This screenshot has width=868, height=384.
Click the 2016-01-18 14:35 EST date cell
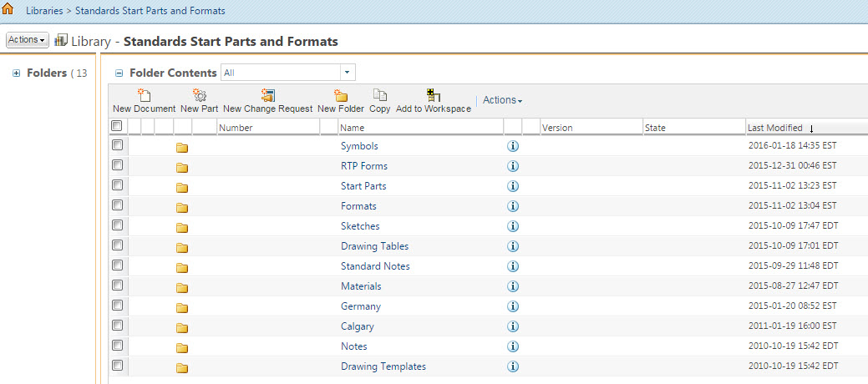click(x=792, y=146)
